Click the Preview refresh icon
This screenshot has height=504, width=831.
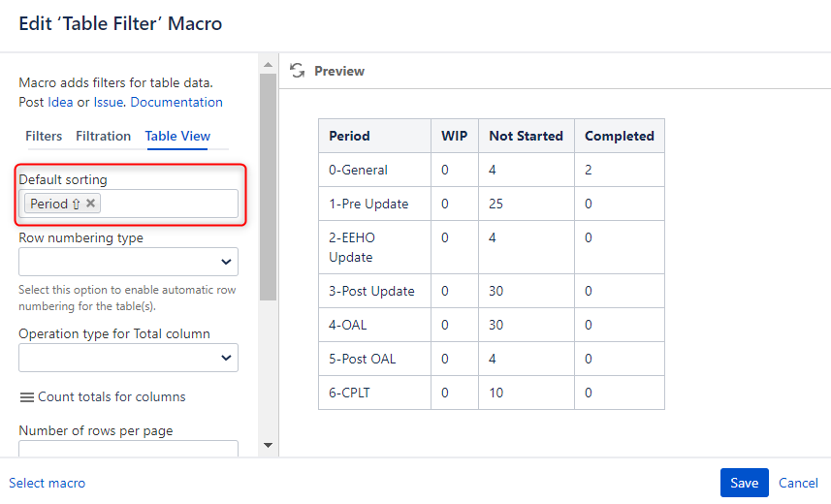(298, 71)
